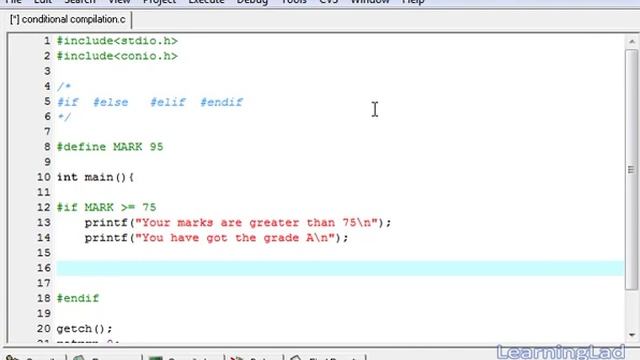640x360 pixels.
Task: Click the '#include<stdio.h>' line
Action: 117,41
